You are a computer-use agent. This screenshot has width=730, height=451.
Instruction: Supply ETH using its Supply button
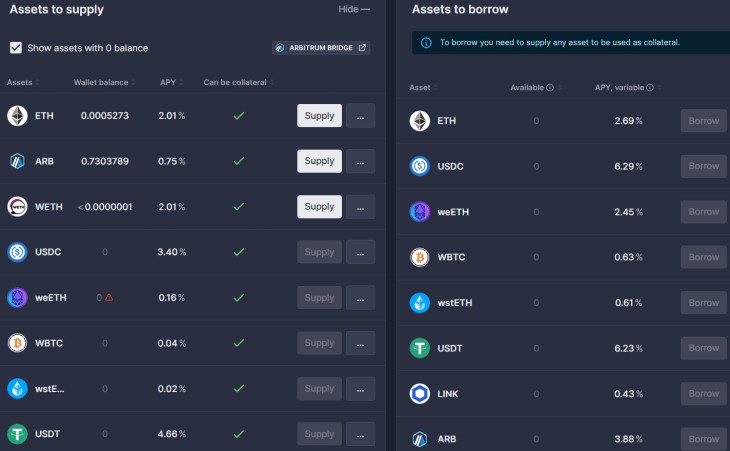319,116
